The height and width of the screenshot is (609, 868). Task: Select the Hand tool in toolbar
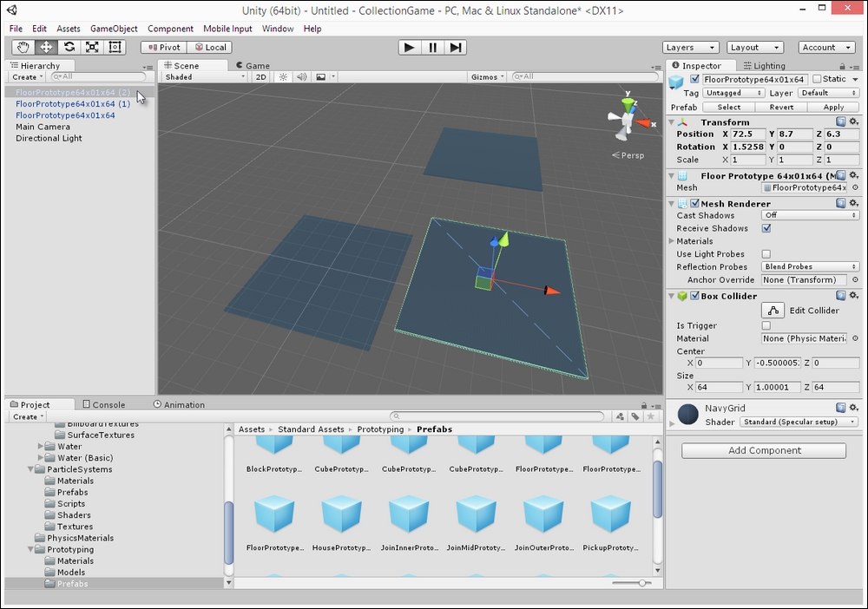[x=23, y=47]
